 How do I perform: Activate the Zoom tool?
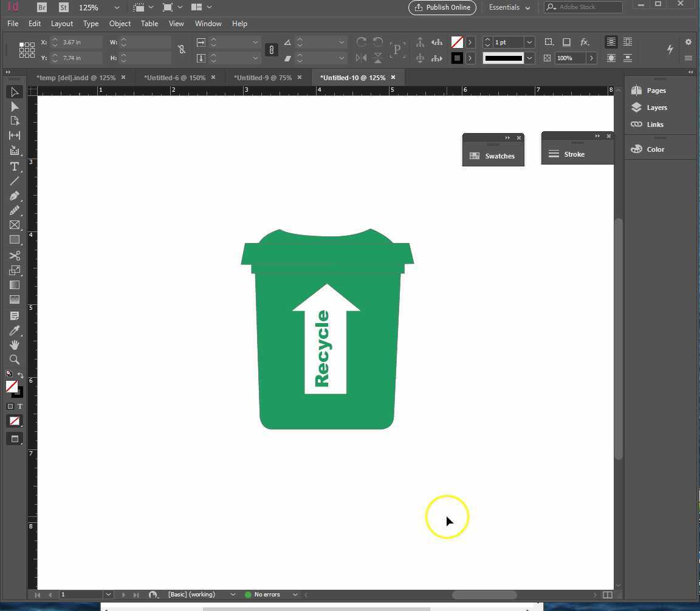[15, 360]
